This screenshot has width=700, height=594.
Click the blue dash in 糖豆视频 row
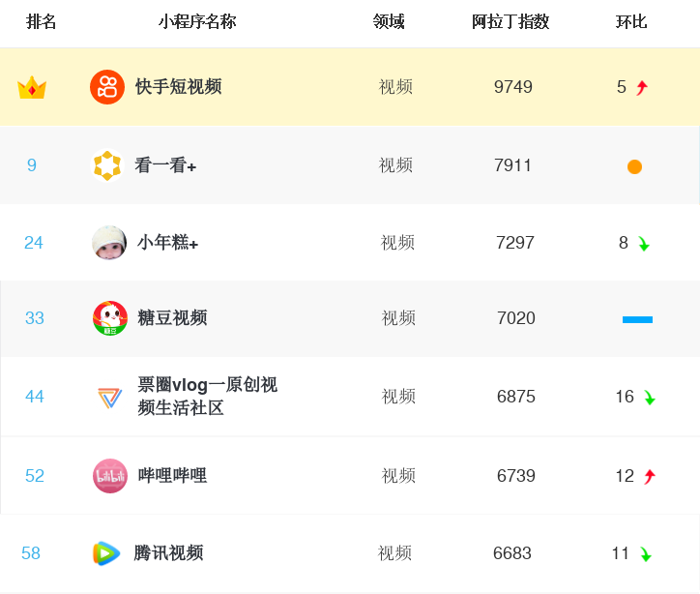pos(637,319)
